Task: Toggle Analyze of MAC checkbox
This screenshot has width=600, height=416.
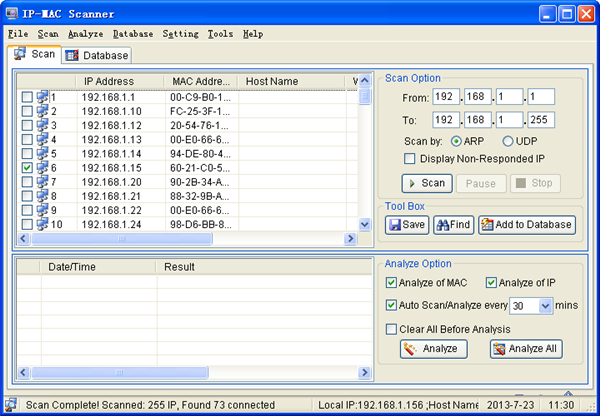Action: pyautogui.click(x=391, y=283)
